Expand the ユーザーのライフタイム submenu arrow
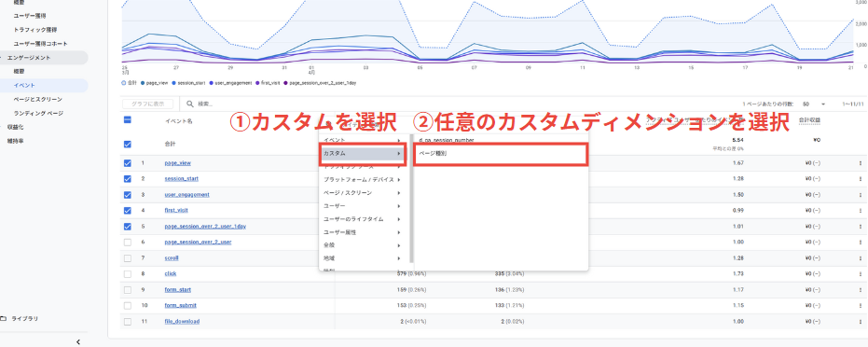 (399, 219)
